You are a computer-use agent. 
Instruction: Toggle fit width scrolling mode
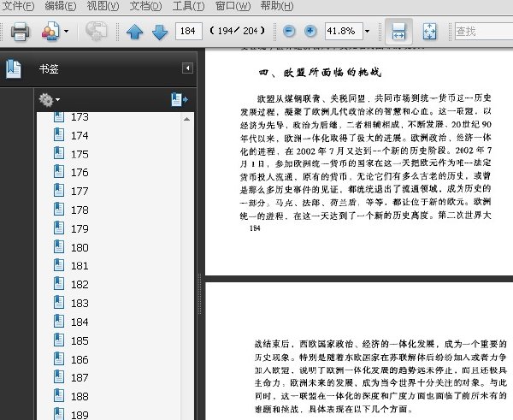pos(398,32)
